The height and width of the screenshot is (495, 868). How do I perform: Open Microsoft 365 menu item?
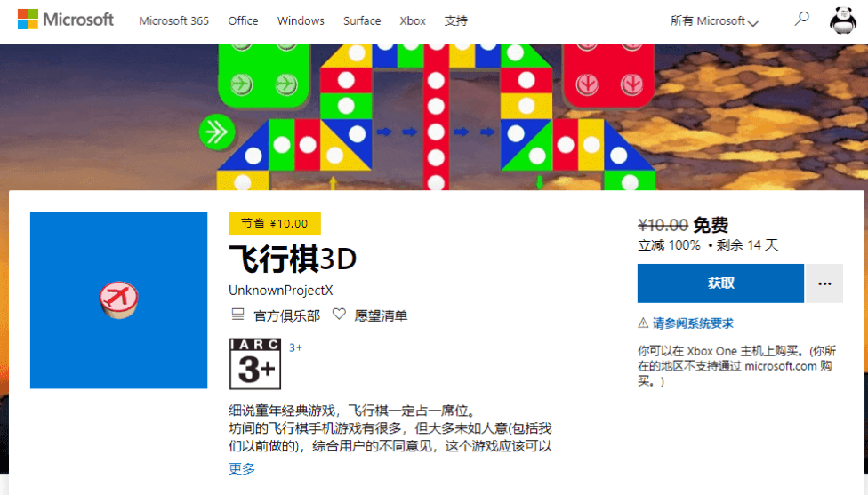click(x=173, y=20)
